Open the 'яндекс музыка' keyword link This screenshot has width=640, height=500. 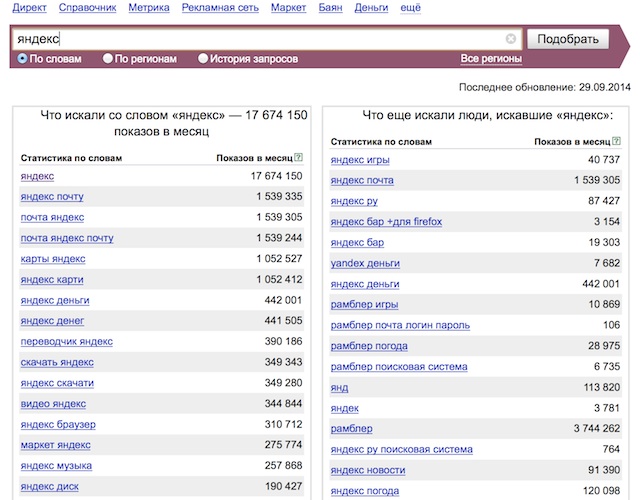[x=56, y=466]
